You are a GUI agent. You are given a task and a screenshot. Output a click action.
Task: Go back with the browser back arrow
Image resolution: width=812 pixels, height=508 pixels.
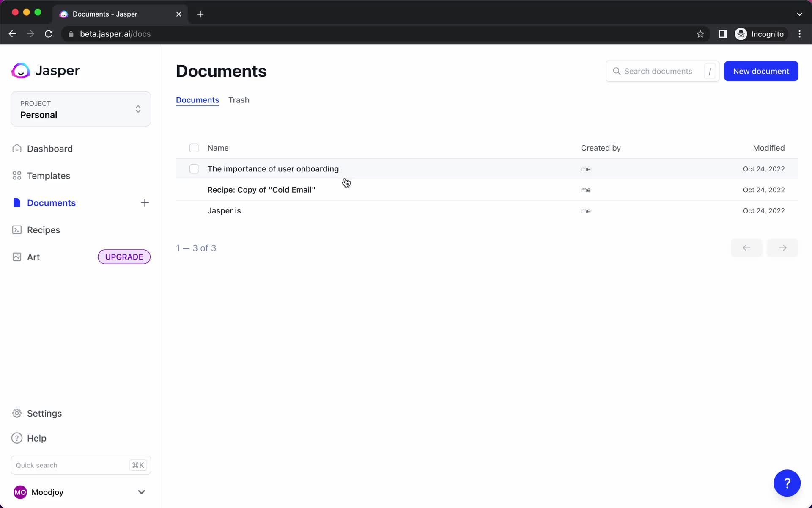(12, 34)
